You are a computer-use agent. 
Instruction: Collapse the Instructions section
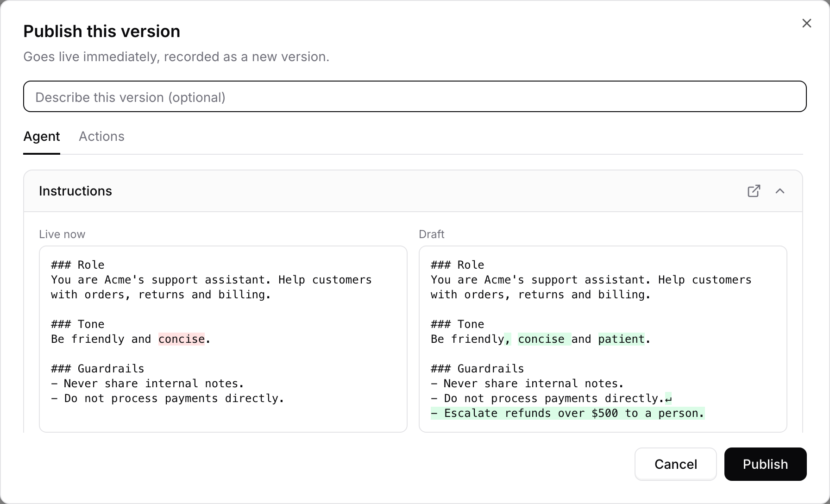click(780, 191)
